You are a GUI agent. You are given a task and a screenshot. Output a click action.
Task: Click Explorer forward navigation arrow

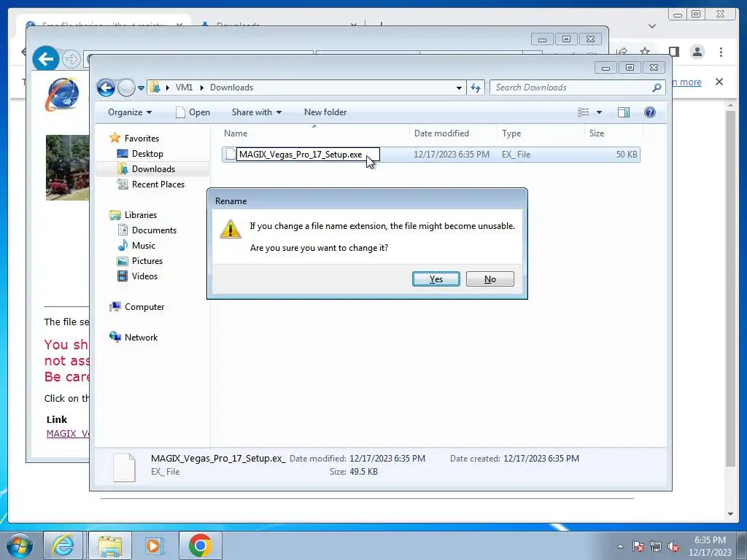(x=126, y=87)
